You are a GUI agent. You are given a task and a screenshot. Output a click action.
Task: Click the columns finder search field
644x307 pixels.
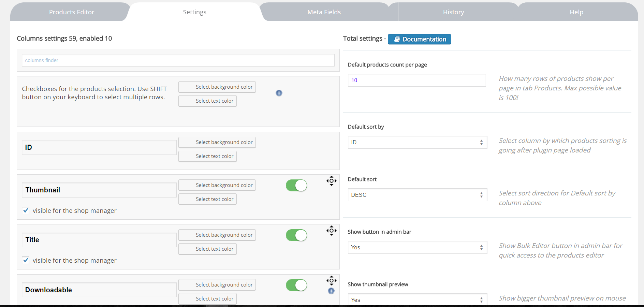[178, 60]
